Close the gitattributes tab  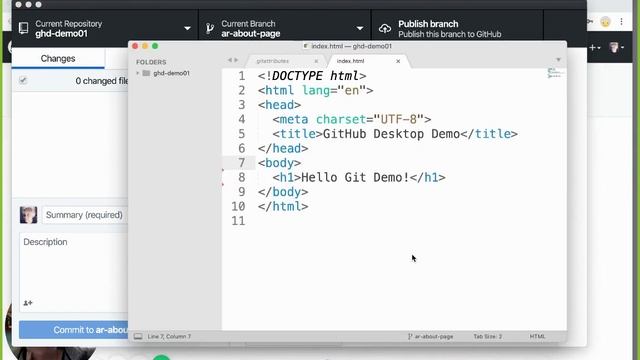(x=316, y=61)
